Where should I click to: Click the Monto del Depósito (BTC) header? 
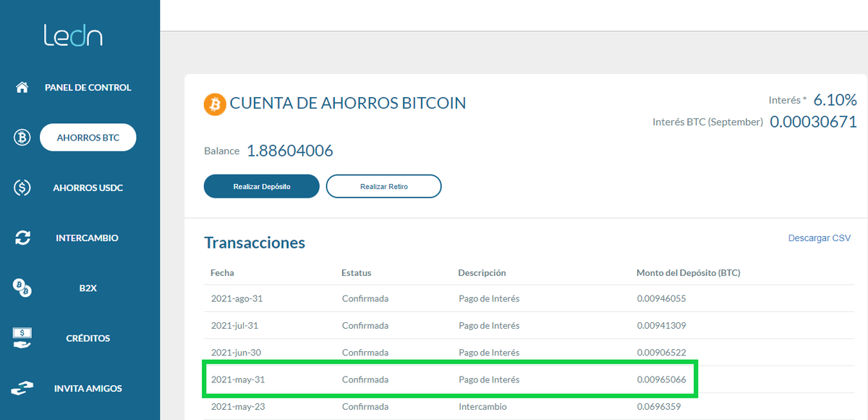(x=688, y=273)
